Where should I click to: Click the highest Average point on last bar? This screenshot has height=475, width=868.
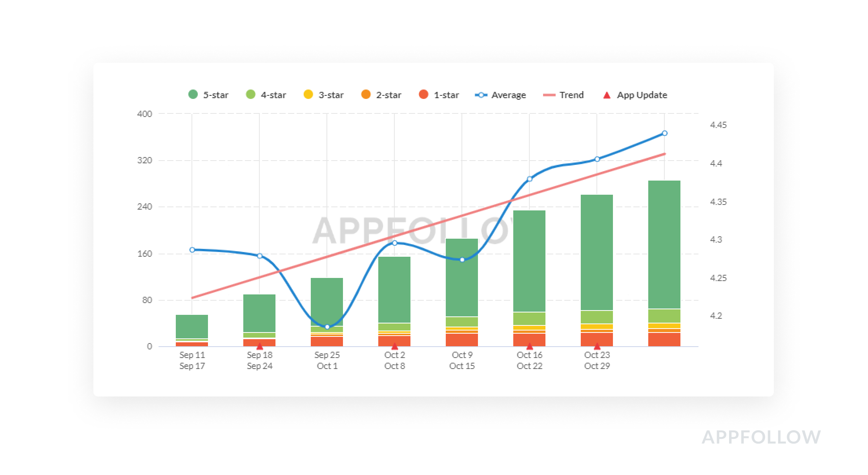[664, 133]
